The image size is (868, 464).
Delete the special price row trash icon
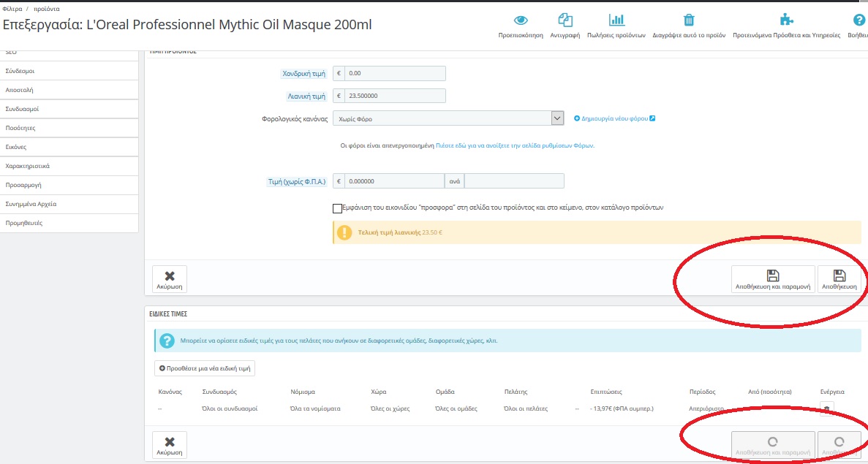tap(826, 409)
